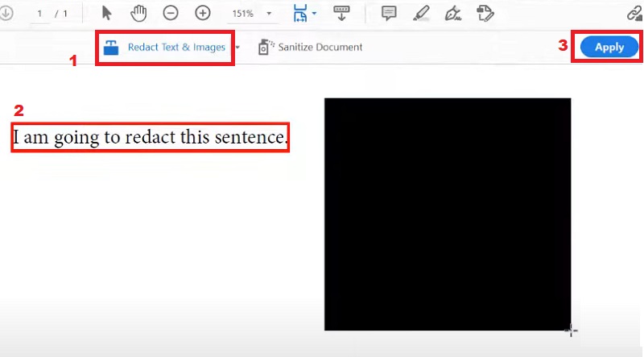Viewport: 644px width, 357px height.
Task: Click the blue Apply button
Action: tap(609, 48)
